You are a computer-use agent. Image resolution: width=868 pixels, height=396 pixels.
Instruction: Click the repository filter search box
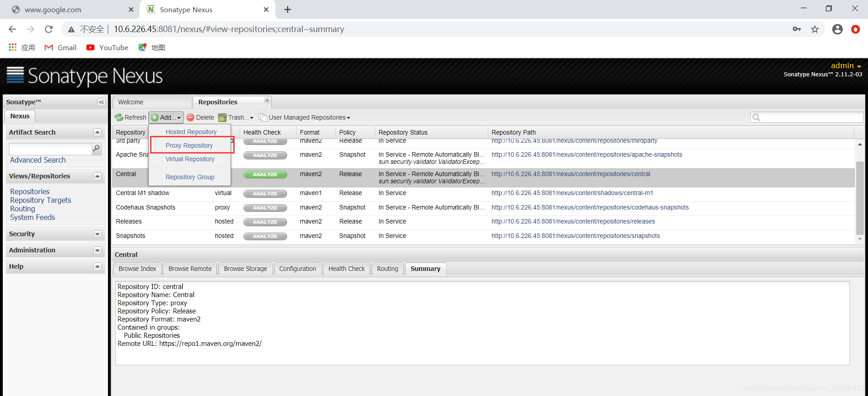(807, 117)
